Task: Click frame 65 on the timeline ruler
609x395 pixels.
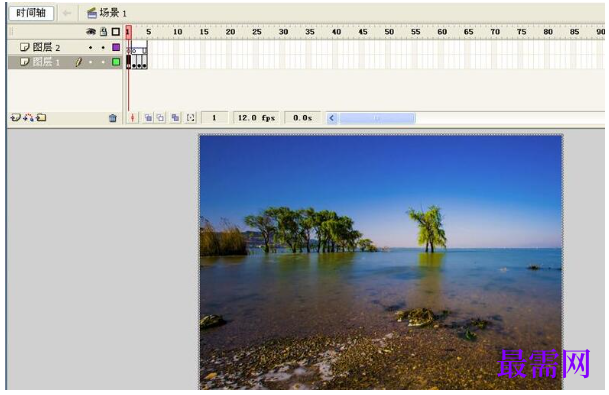Action: (x=468, y=32)
